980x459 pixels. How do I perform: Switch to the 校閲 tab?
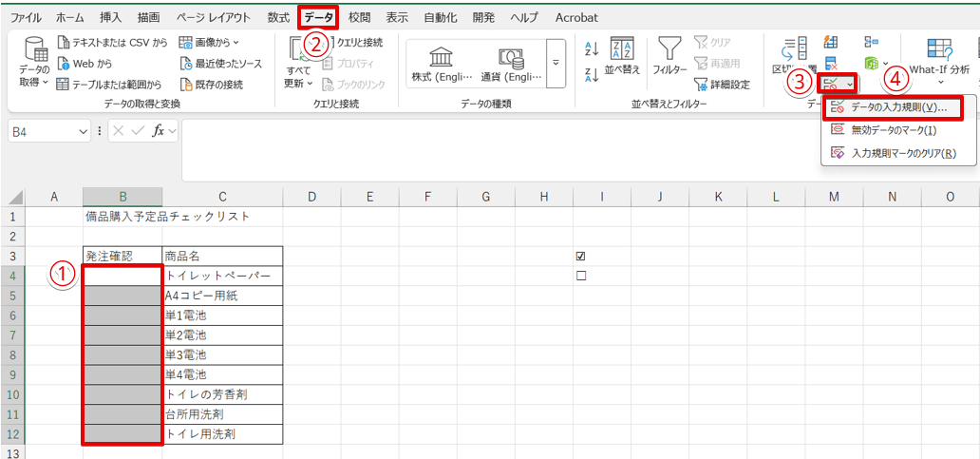coord(359,17)
